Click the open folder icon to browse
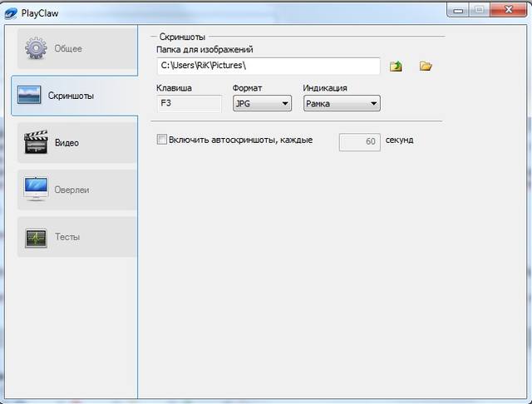Screen dimensions: 532x404 pyautogui.click(x=426, y=66)
